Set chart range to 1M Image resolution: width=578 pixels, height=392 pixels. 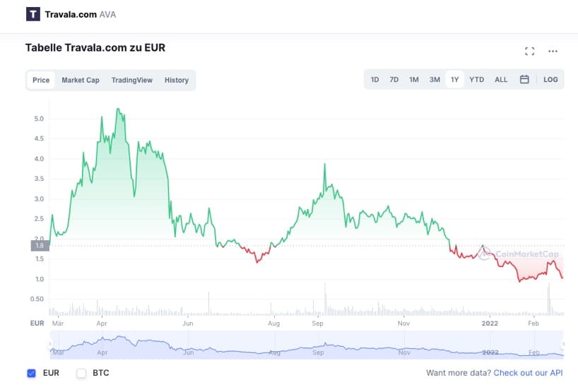[414, 79]
